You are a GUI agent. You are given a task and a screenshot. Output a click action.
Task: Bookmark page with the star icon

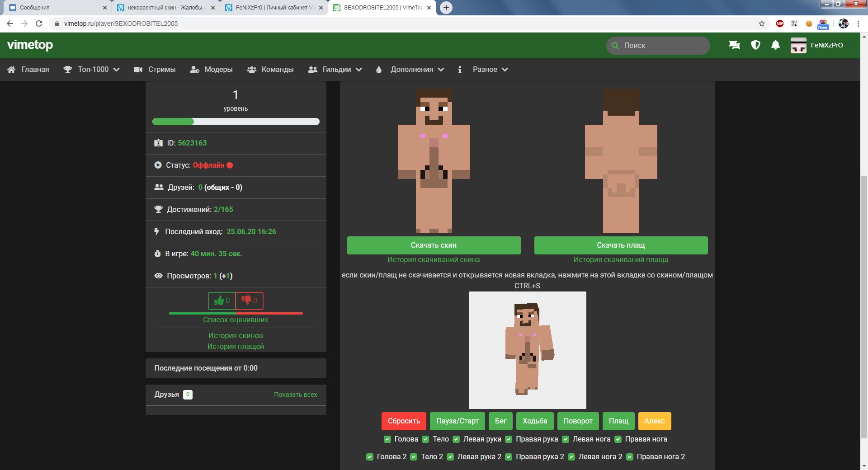click(762, 23)
